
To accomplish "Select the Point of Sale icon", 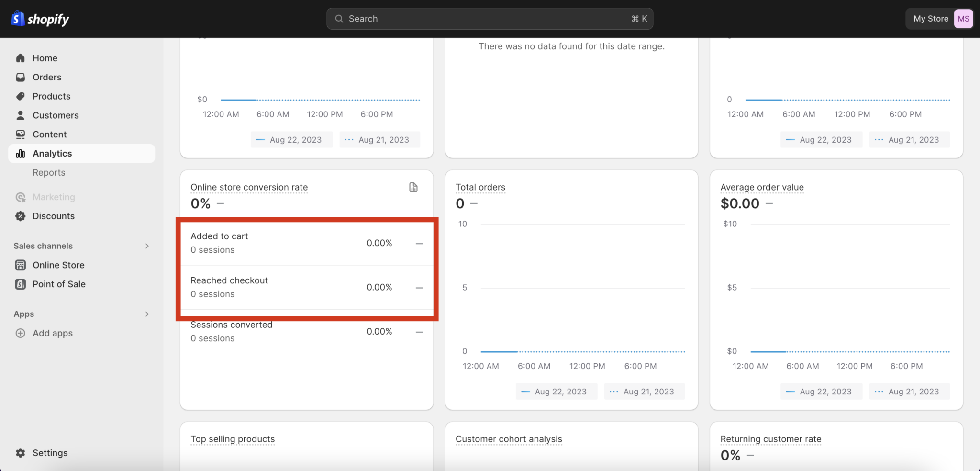I will [20, 284].
